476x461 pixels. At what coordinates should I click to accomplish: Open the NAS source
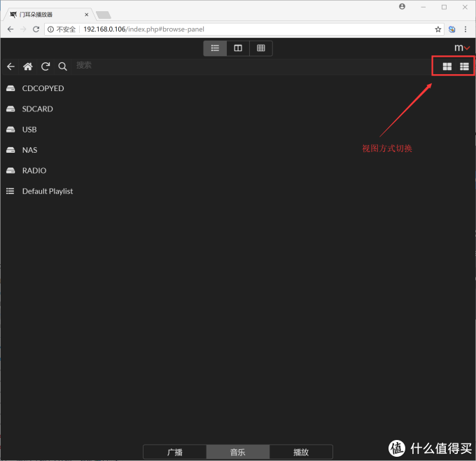[29, 150]
